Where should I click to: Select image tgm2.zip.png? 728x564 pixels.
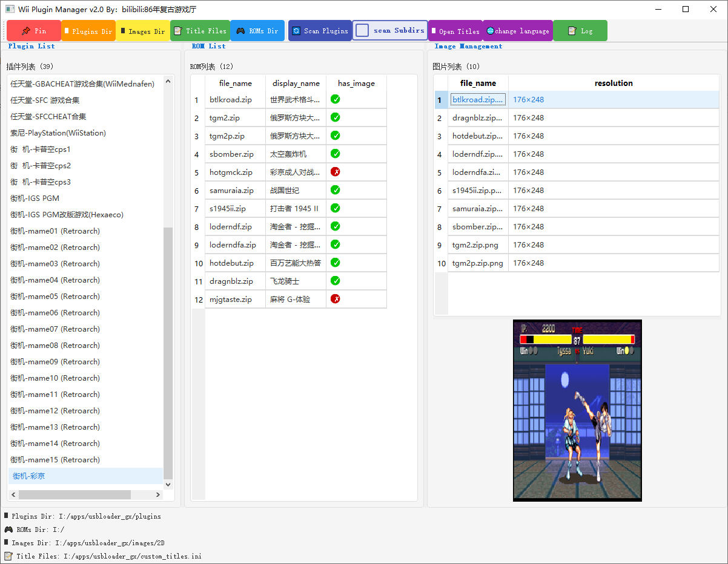pos(478,245)
